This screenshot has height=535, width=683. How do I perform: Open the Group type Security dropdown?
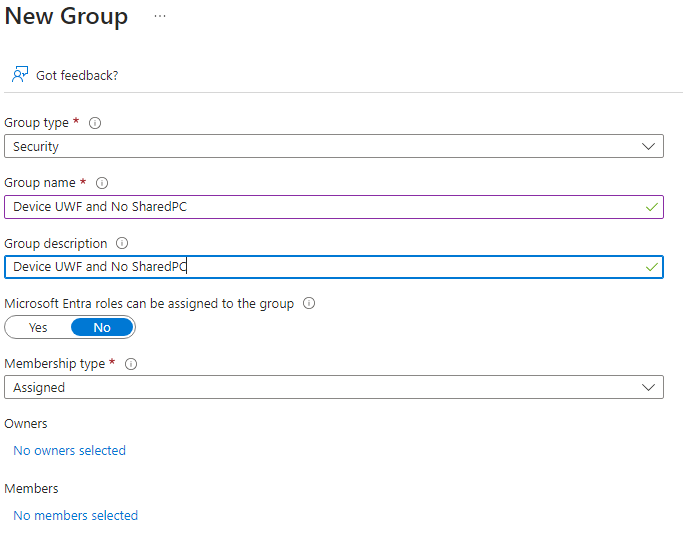[334, 146]
